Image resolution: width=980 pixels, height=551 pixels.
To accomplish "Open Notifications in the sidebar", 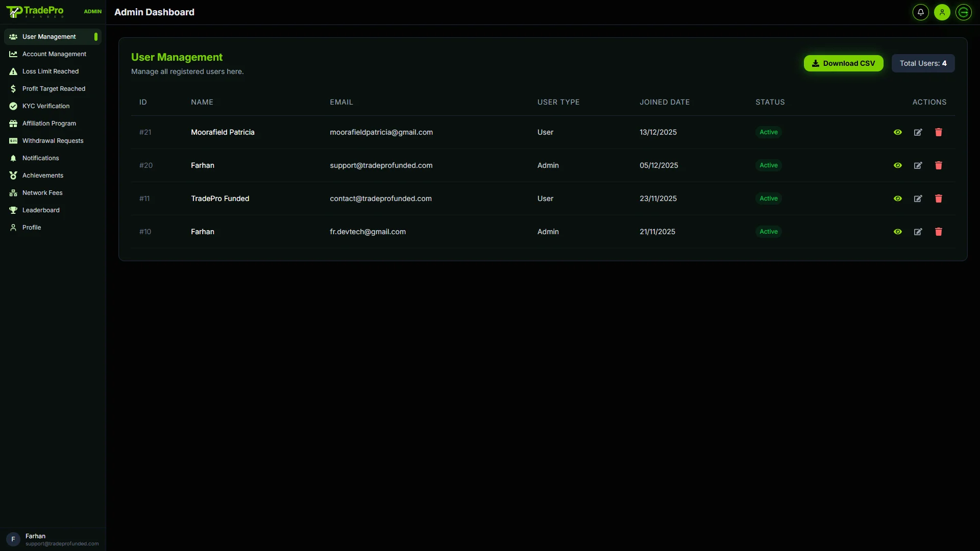I will pyautogui.click(x=53, y=158).
